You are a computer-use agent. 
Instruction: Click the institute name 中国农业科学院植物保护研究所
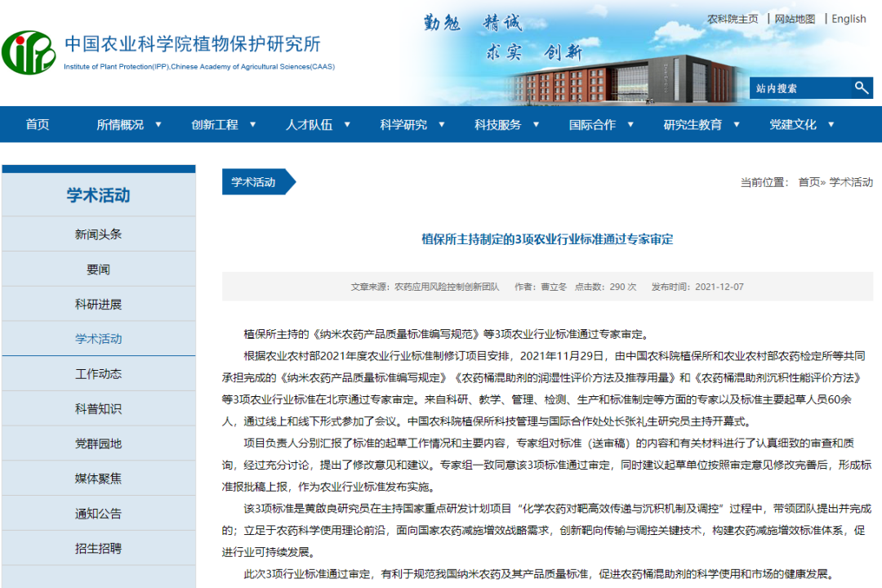[x=193, y=44]
